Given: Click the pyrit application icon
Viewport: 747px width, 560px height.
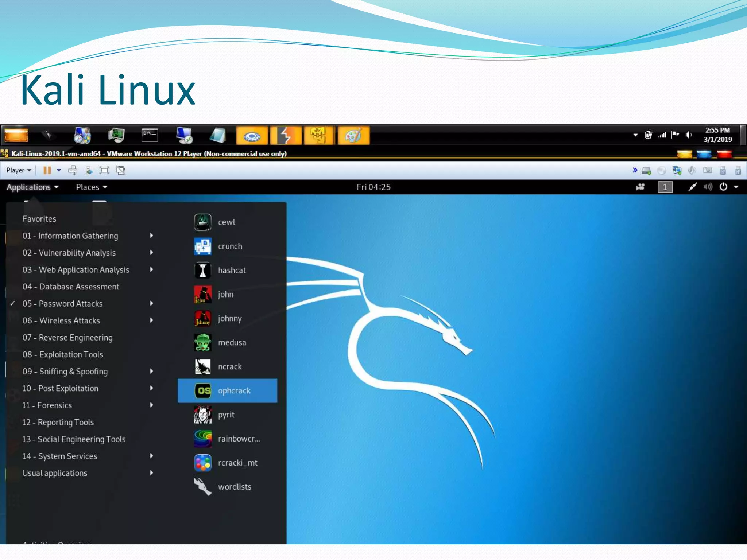Looking at the screenshot, I should click(203, 415).
